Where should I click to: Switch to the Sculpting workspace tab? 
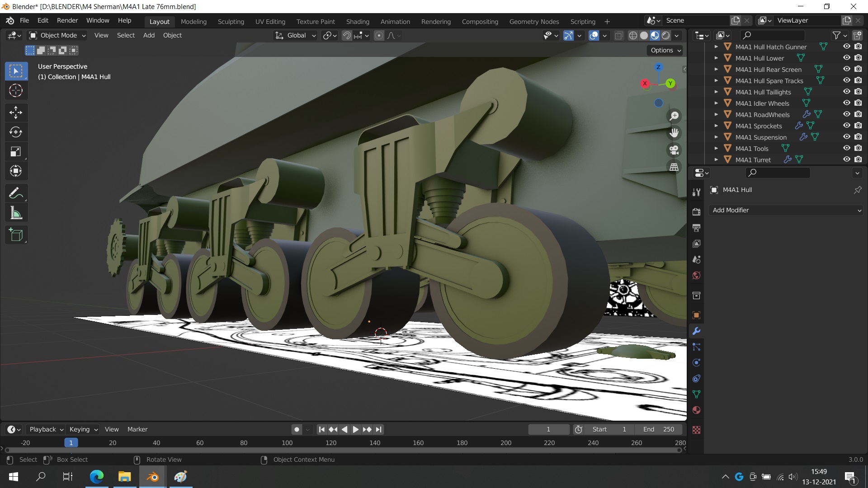pyautogui.click(x=231, y=22)
